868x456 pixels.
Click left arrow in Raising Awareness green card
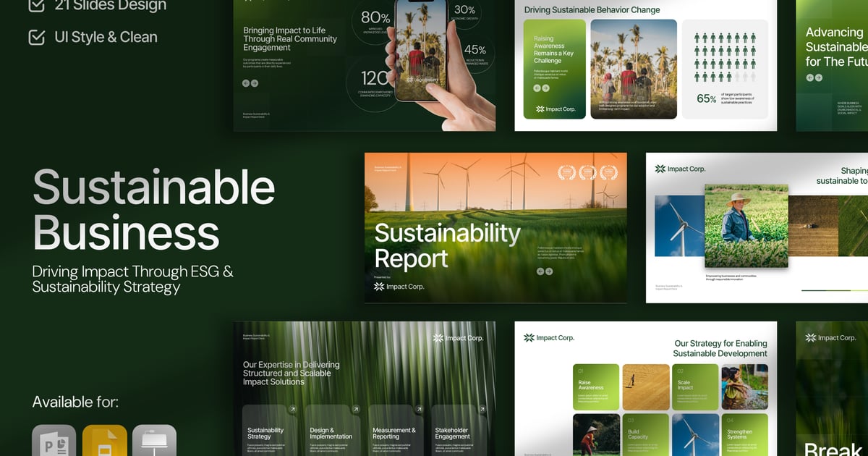coord(537,88)
